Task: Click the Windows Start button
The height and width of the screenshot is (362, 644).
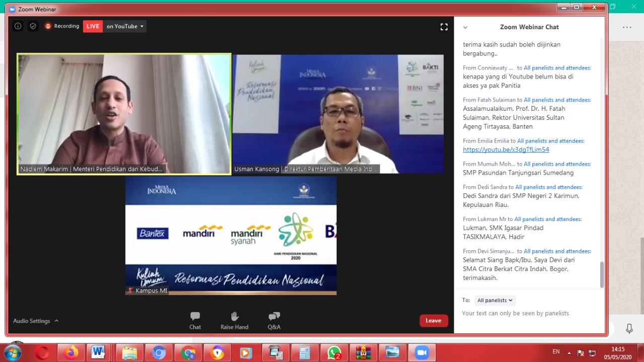Action: pos(13,352)
